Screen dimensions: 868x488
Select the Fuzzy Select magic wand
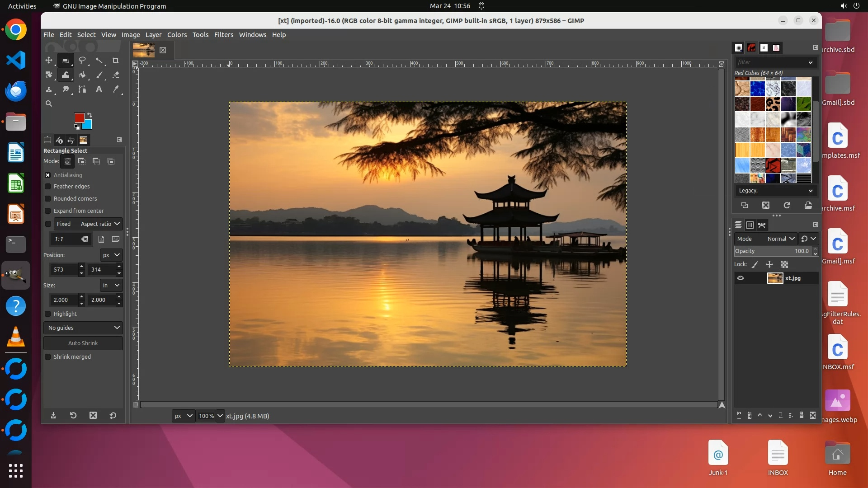[x=99, y=61]
